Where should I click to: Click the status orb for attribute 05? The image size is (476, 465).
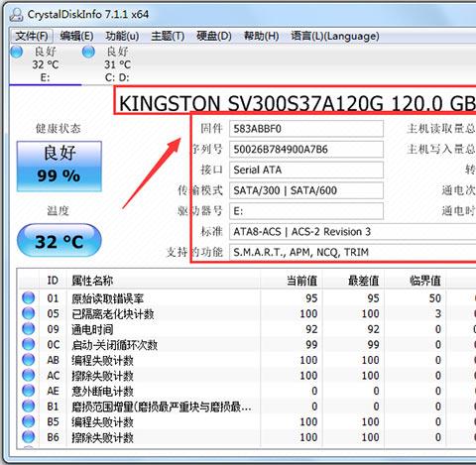tap(29, 313)
